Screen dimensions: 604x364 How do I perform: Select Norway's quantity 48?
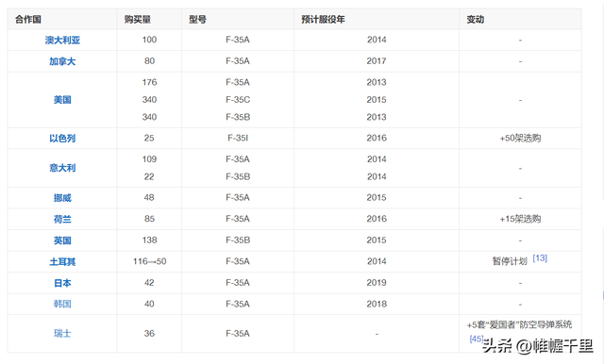(x=149, y=197)
